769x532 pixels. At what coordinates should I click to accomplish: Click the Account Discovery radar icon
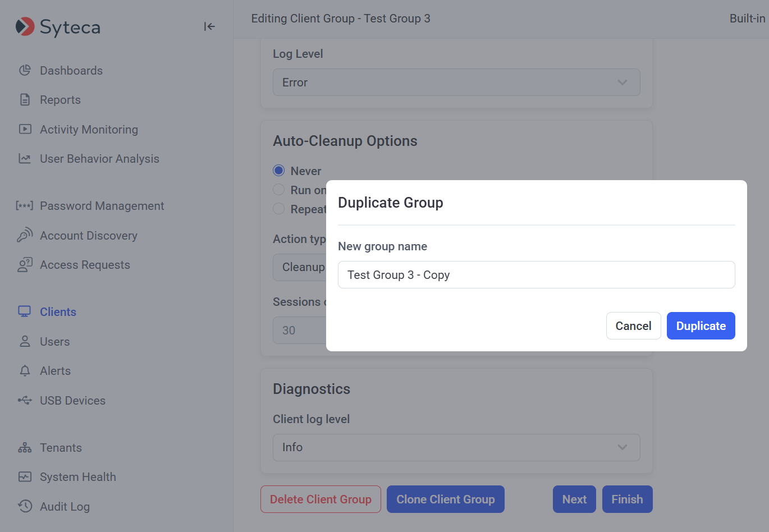pyautogui.click(x=25, y=236)
